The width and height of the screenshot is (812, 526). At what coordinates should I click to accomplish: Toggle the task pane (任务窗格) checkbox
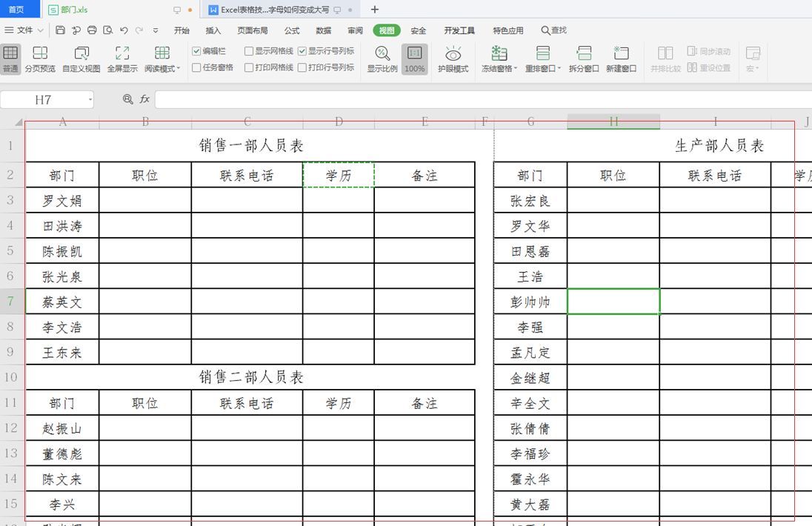click(197, 67)
